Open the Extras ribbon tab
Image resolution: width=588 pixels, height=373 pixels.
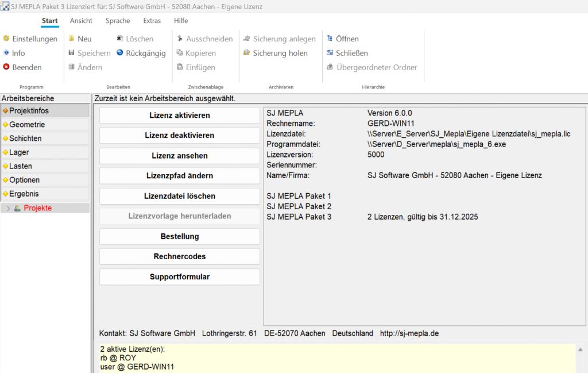pyautogui.click(x=152, y=21)
